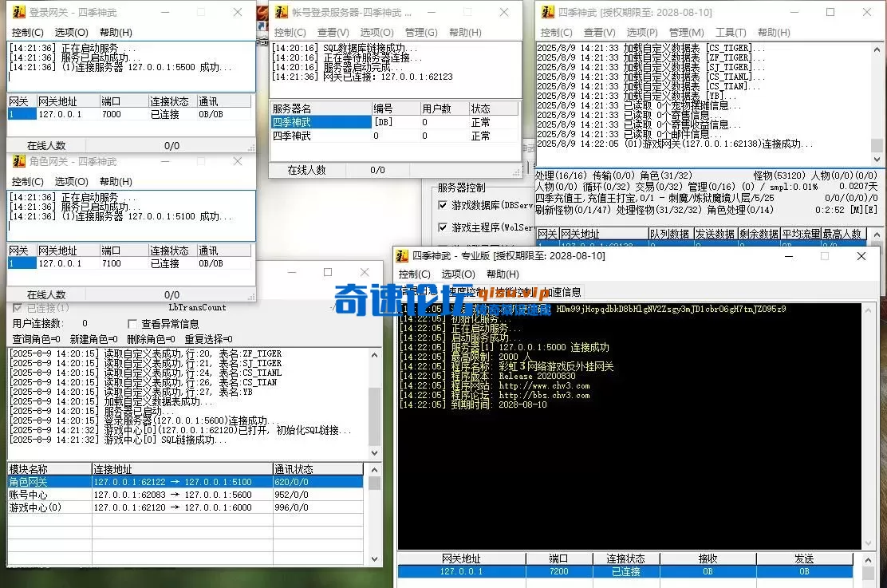This screenshot has width=887, height=588.
Task: Open 选项(O) menu in 登录网关 window
Action: click(x=71, y=32)
